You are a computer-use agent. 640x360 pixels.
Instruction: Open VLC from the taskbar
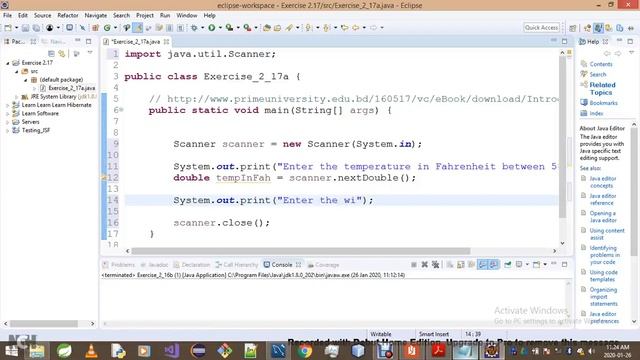pos(91,351)
